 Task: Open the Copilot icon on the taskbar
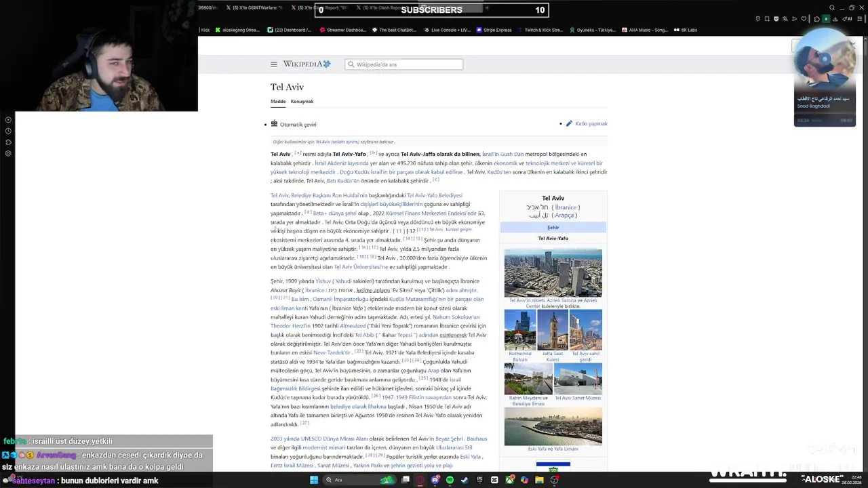(x=524, y=480)
